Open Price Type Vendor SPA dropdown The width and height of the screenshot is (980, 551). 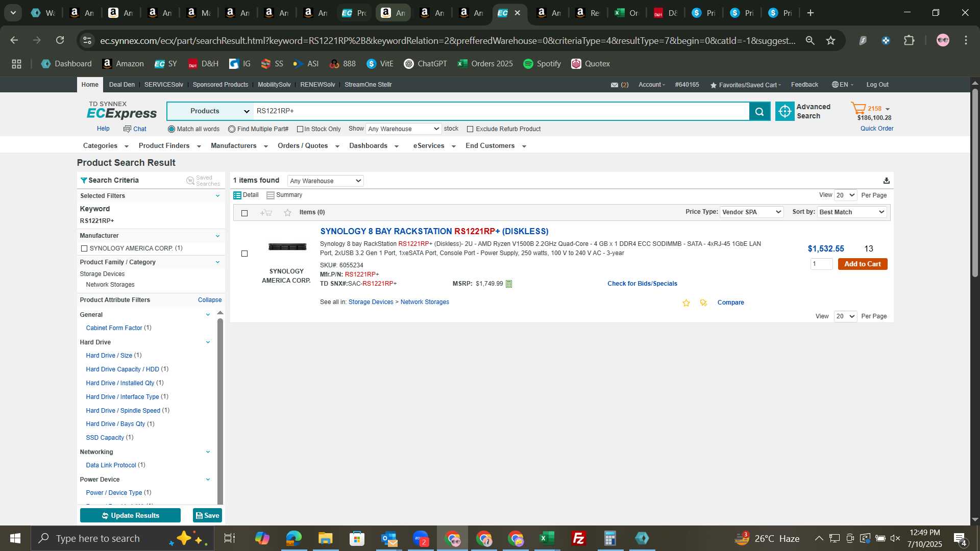751,212
